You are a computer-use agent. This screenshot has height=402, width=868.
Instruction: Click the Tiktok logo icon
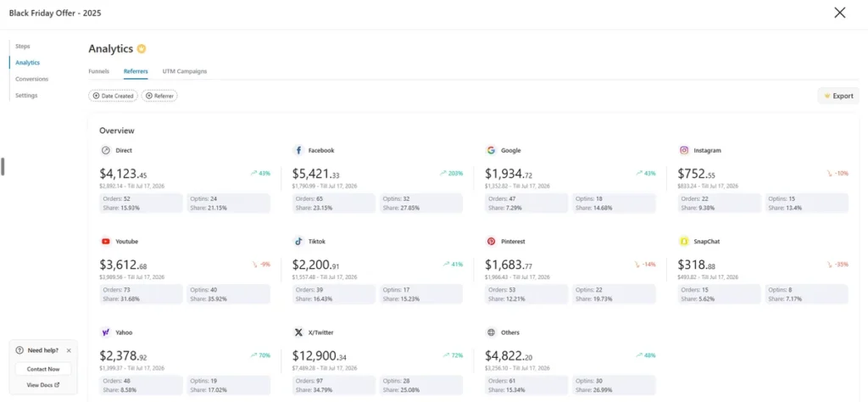pos(298,242)
